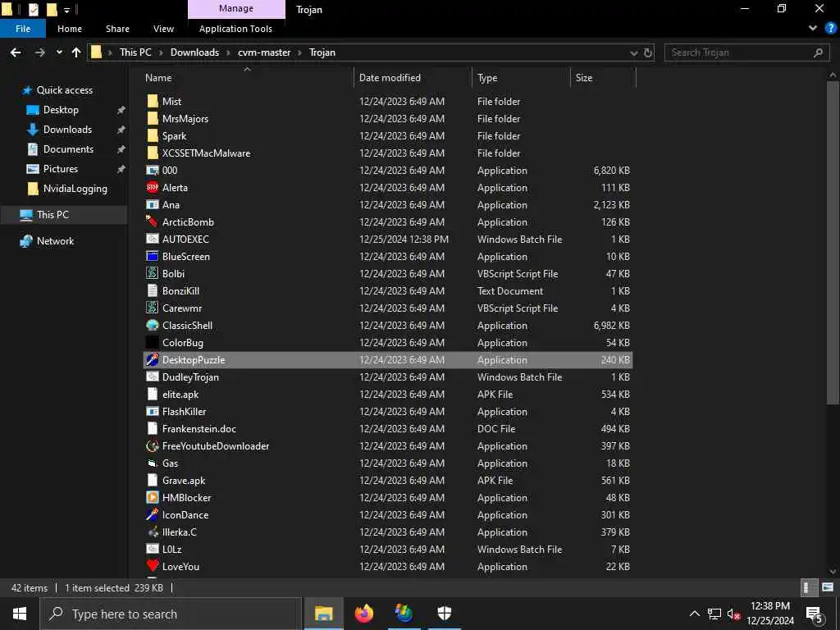Click the BlueScreen application icon

[x=152, y=257]
